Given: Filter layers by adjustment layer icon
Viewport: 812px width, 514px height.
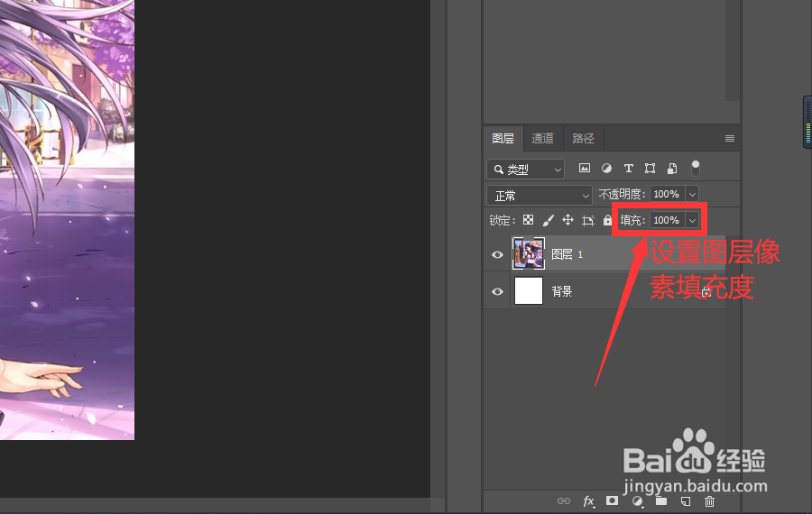Looking at the screenshot, I should [x=606, y=169].
